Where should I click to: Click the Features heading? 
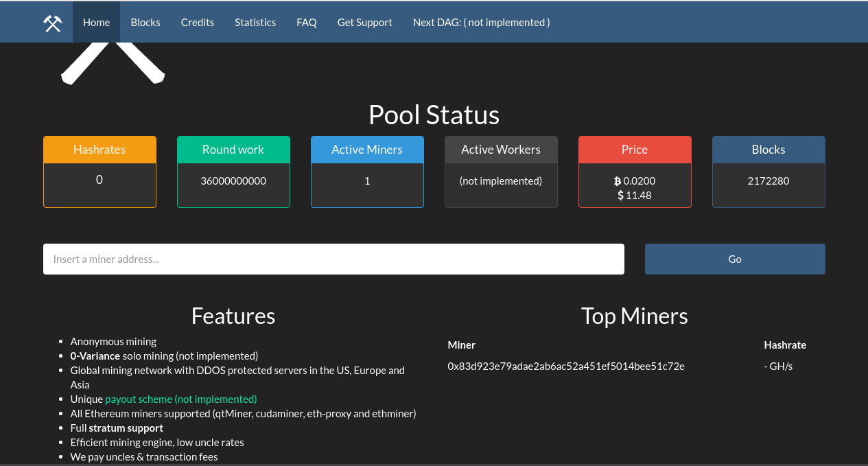point(233,316)
